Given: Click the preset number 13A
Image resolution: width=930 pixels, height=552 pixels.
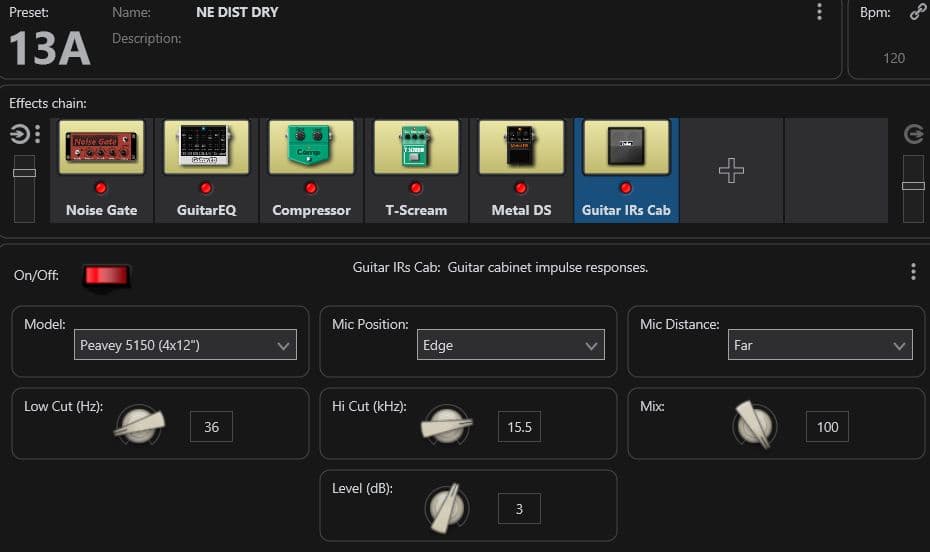Looking at the screenshot, I should point(50,48).
